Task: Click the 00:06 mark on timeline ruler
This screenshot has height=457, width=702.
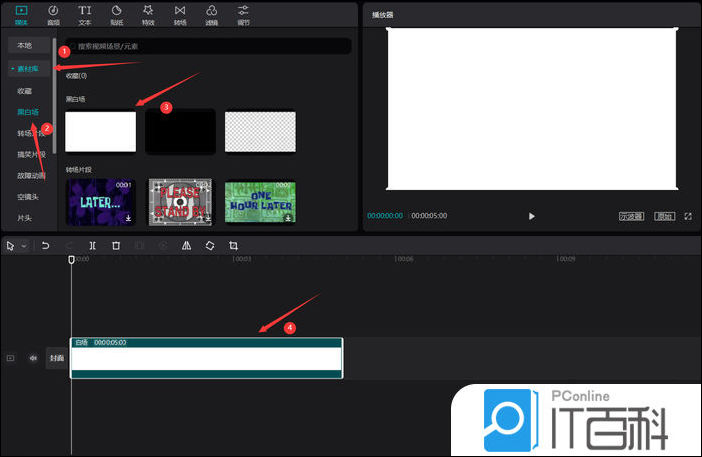Action: click(403, 259)
